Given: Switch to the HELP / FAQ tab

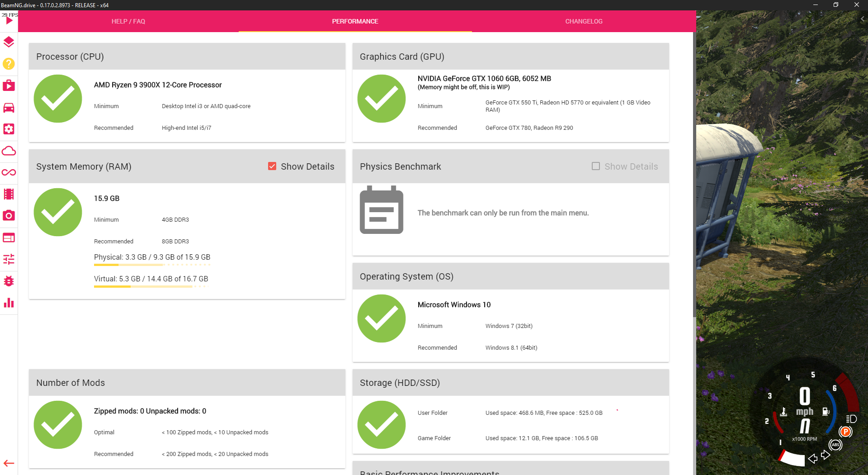Looking at the screenshot, I should pyautogui.click(x=128, y=21).
